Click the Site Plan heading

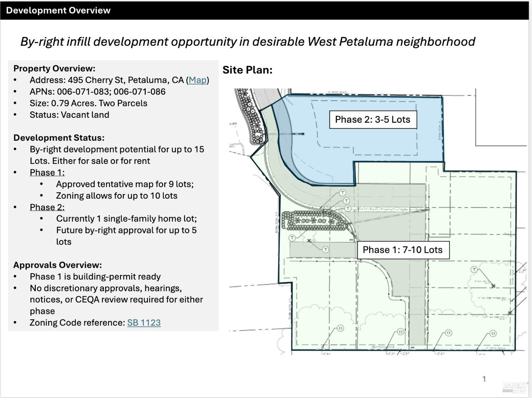tap(248, 70)
